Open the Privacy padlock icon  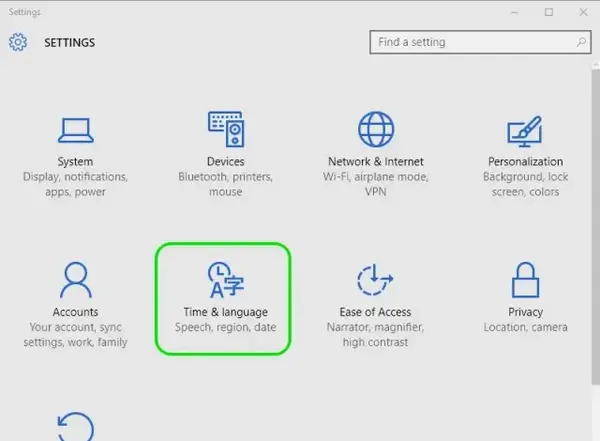pos(525,280)
